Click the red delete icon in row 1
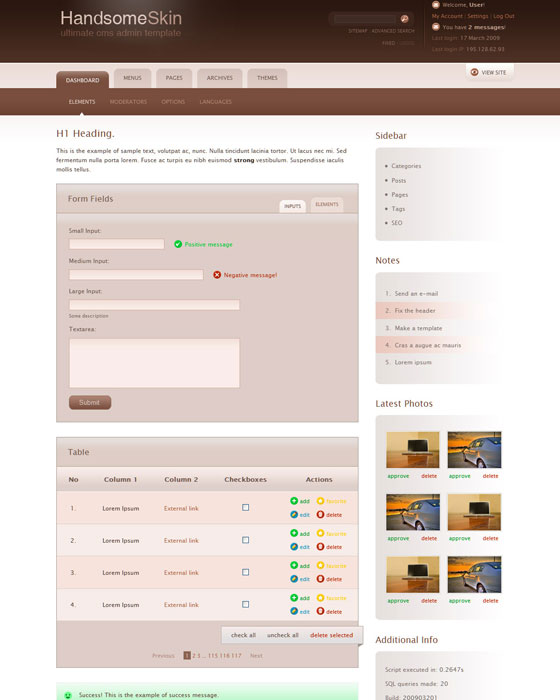560x700 pixels. point(320,514)
